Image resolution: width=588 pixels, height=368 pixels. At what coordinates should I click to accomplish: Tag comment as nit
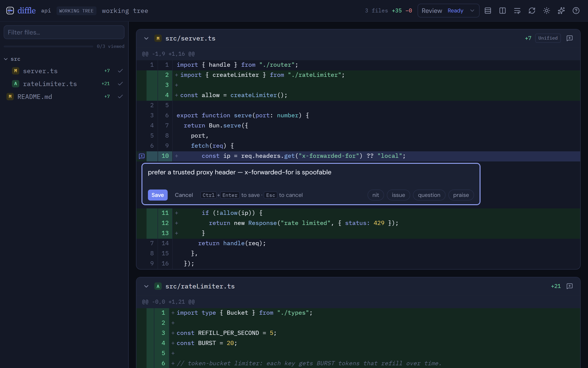pos(376,195)
